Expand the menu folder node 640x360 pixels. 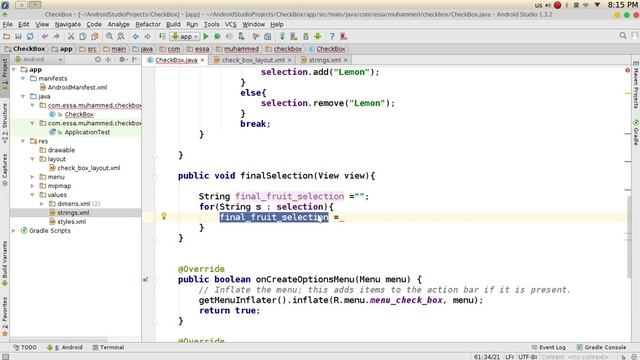pyautogui.click(x=33, y=177)
